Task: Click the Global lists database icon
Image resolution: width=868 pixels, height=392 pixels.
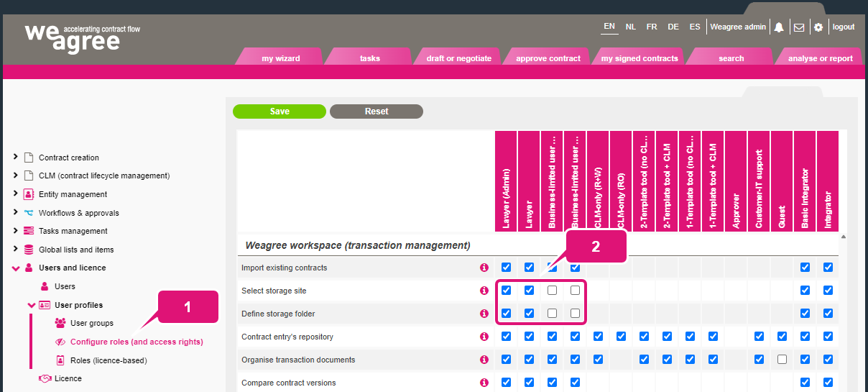Action: [x=29, y=250]
